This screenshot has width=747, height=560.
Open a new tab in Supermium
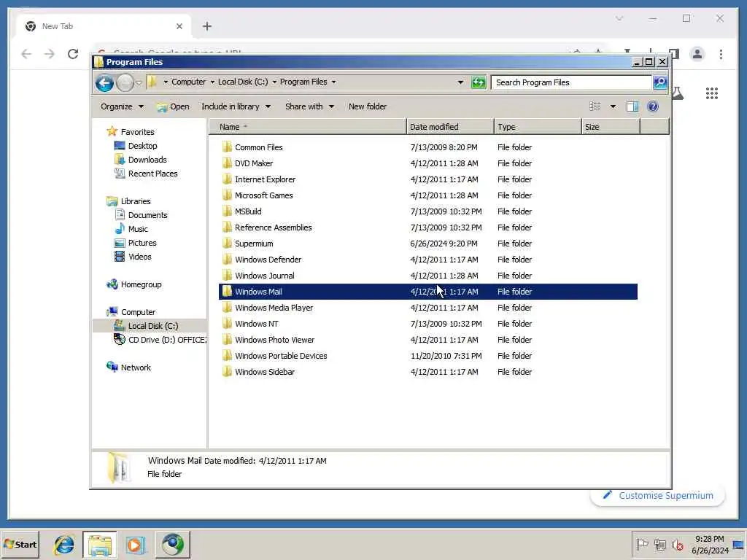(x=206, y=26)
